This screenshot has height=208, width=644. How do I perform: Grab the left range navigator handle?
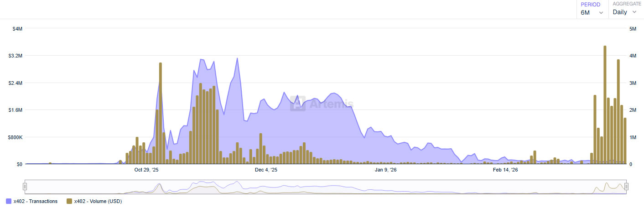point(25,186)
